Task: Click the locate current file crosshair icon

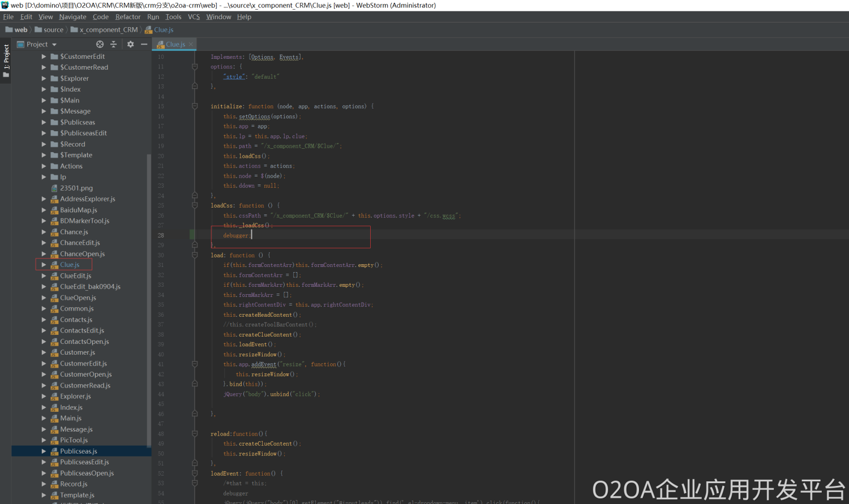Action: (100, 44)
